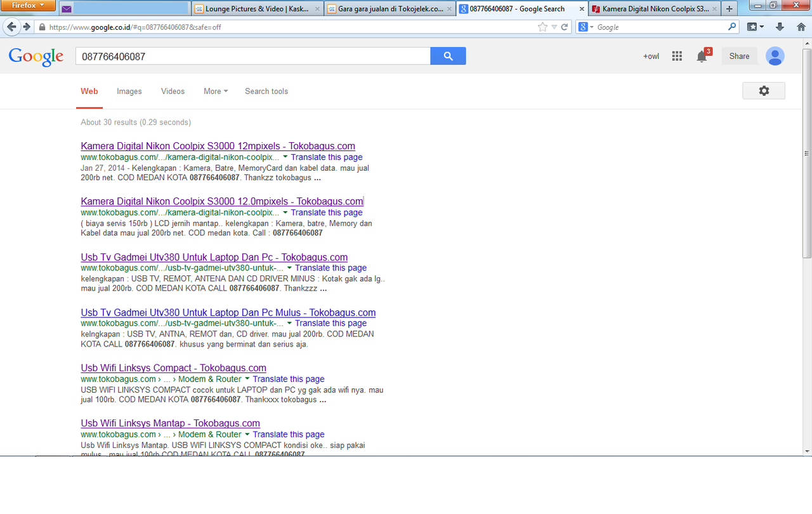Click the 'About 30 results' text
The height and width of the screenshot is (514, 812).
pyautogui.click(x=136, y=122)
